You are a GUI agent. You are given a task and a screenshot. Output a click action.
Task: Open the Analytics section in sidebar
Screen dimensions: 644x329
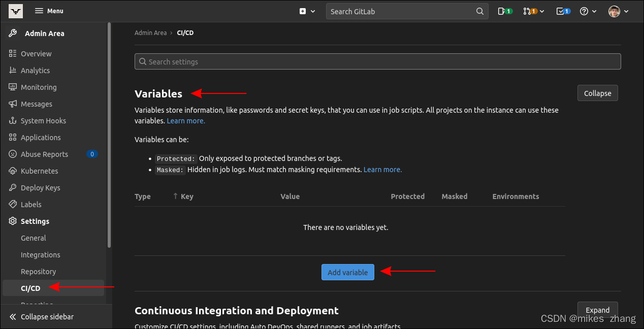[36, 70]
